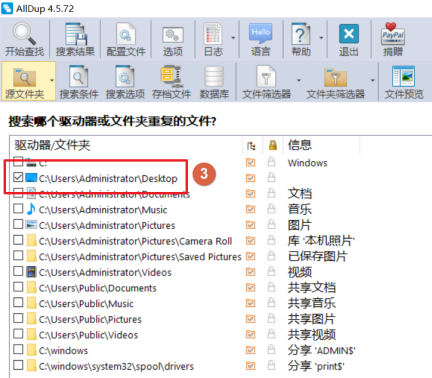
Task: Expand the 日志 dropdown arrow
Action: tap(233, 38)
